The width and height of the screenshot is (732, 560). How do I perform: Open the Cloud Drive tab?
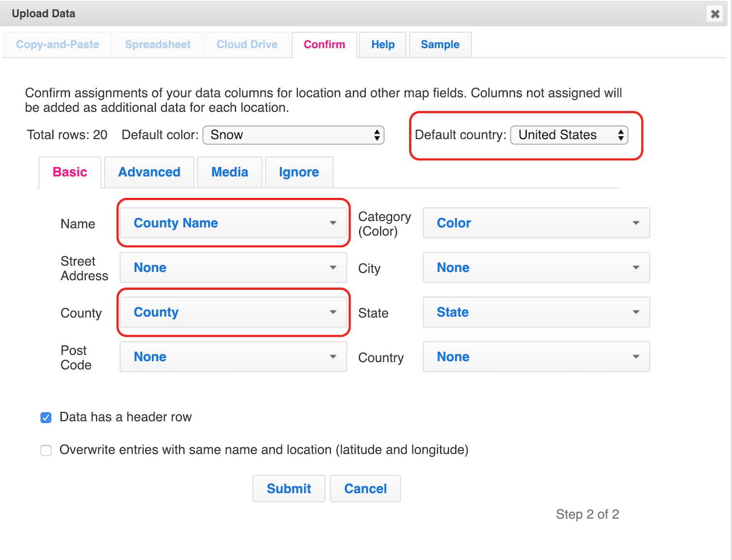coord(247,45)
